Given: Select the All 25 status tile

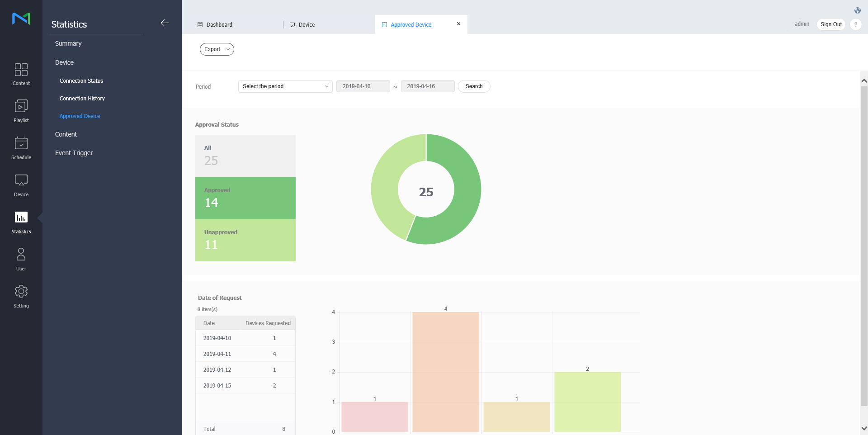Looking at the screenshot, I should [x=245, y=156].
